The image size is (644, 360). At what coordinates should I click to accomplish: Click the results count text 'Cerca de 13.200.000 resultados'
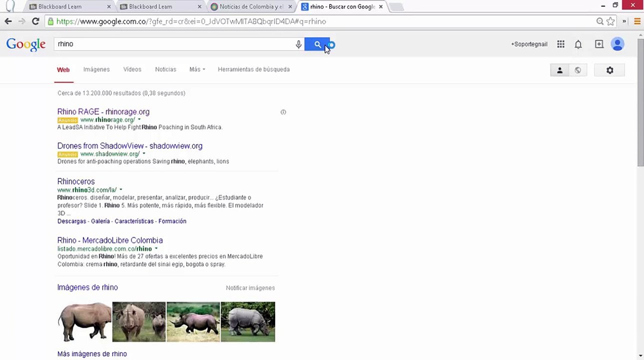pyautogui.click(x=99, y=93)
